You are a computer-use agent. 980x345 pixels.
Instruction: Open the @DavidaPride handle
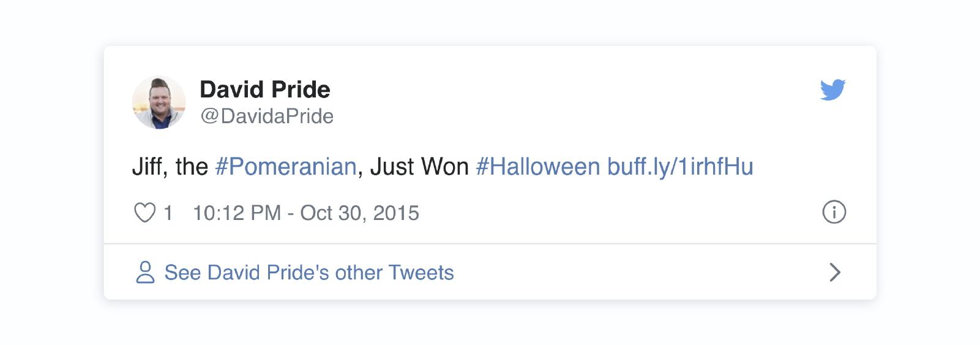tap(267, 116)
